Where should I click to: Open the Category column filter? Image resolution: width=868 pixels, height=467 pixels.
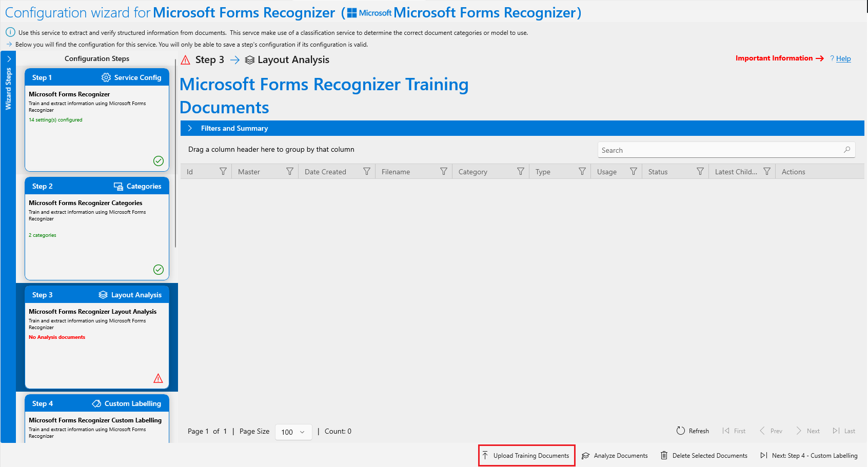pyautogui.click(x=521, y=172)
